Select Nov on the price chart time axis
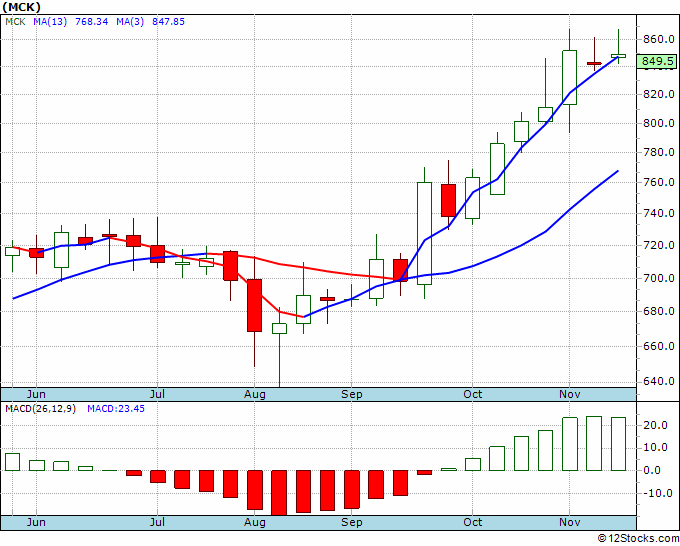 (569, 394)
